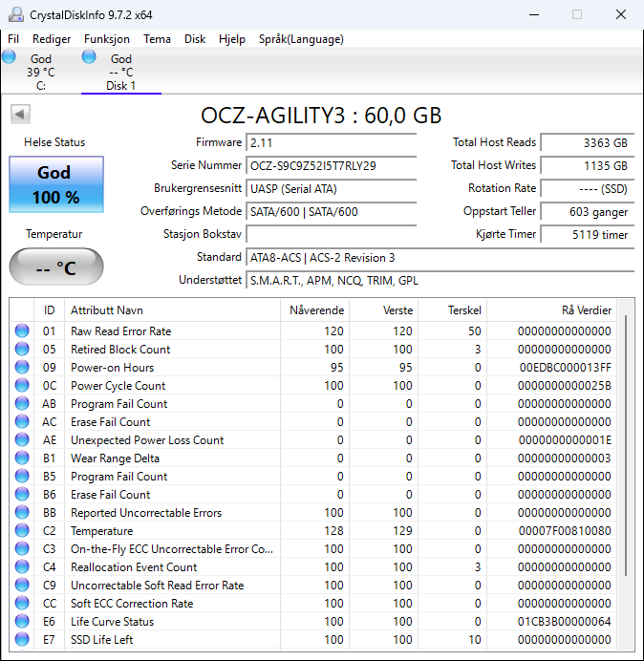Click status orb for Raw Read Error Rate

click(22, 330)
